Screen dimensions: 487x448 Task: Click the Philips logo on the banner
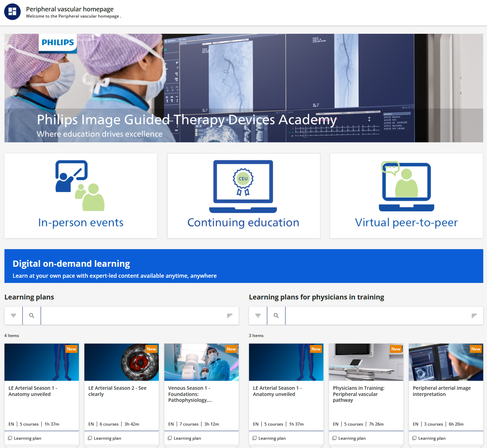(x=58, y=43)
